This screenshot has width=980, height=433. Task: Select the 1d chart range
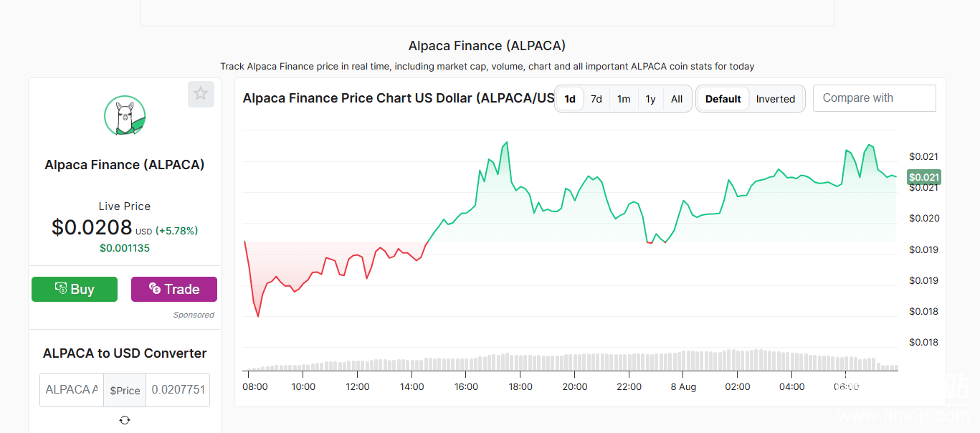(570, 99)
